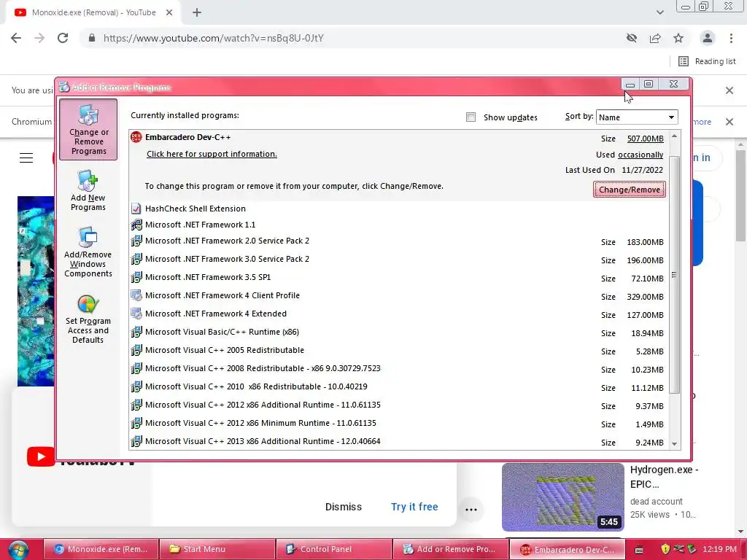Click here for support information link
Image resolution: width=747 pixels, height=560 pixels.
tap(212, 154)
